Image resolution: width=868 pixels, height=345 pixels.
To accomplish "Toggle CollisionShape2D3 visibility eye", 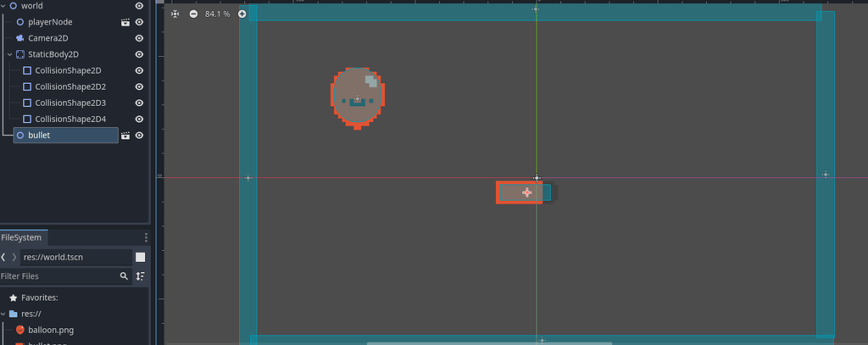I will point(140,103).
